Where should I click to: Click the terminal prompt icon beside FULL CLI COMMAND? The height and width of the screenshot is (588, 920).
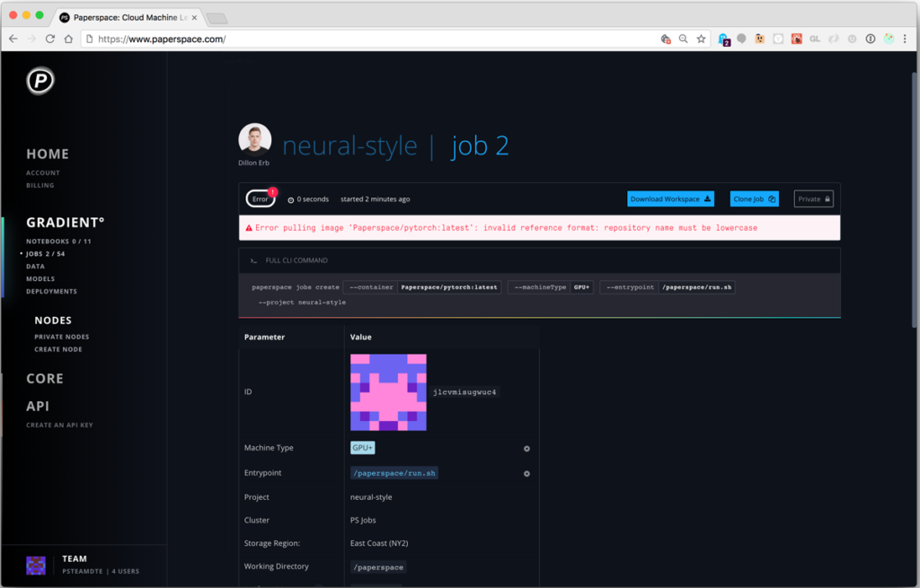[x=254, y=259]
